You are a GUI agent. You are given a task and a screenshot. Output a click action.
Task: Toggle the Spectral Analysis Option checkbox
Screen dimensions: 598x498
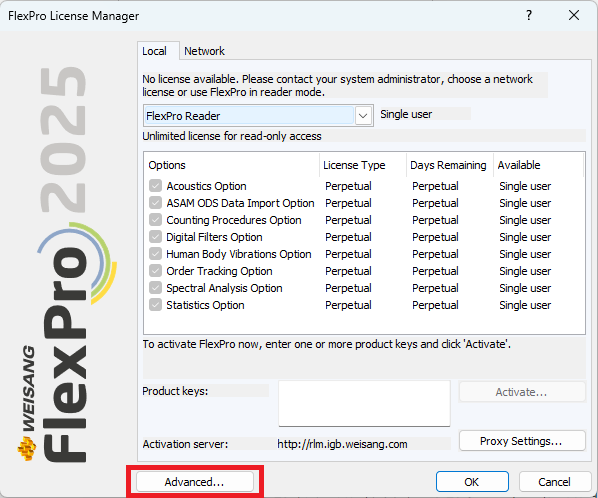(155, 288)
